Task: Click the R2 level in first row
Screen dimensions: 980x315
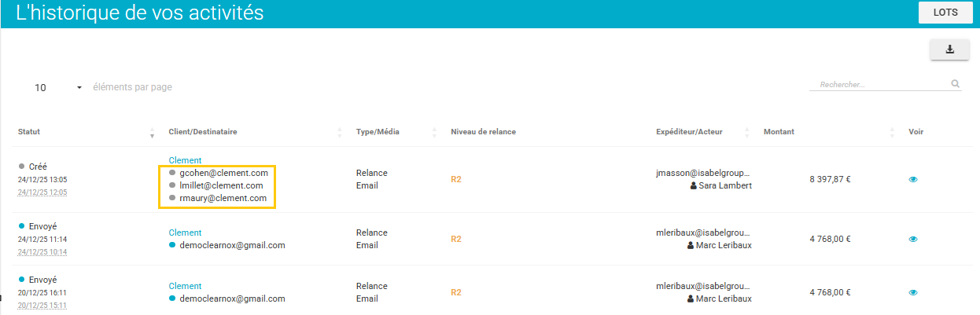Action: (x=456, y=179)
